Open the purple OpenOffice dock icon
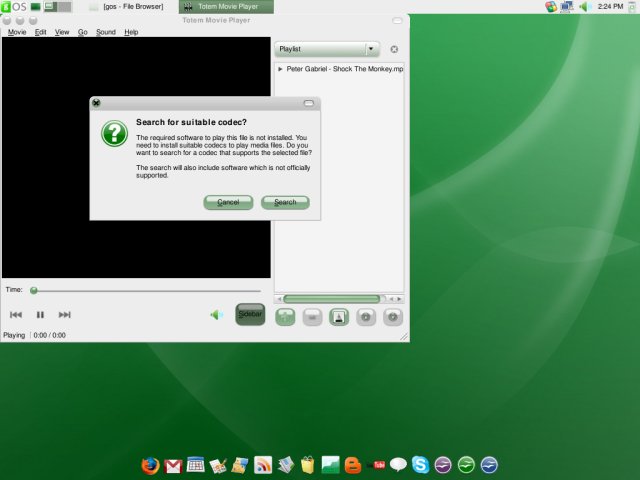The image size is (640, 480). click(443, 465)
